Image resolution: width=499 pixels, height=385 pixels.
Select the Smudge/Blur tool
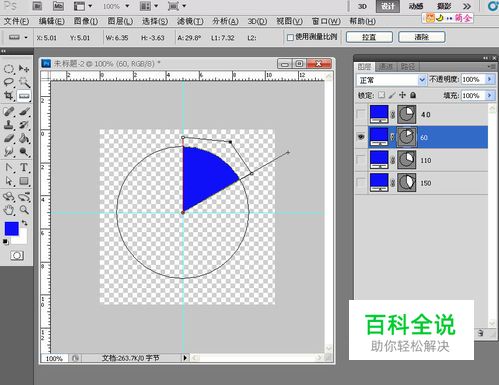[9, 152]
